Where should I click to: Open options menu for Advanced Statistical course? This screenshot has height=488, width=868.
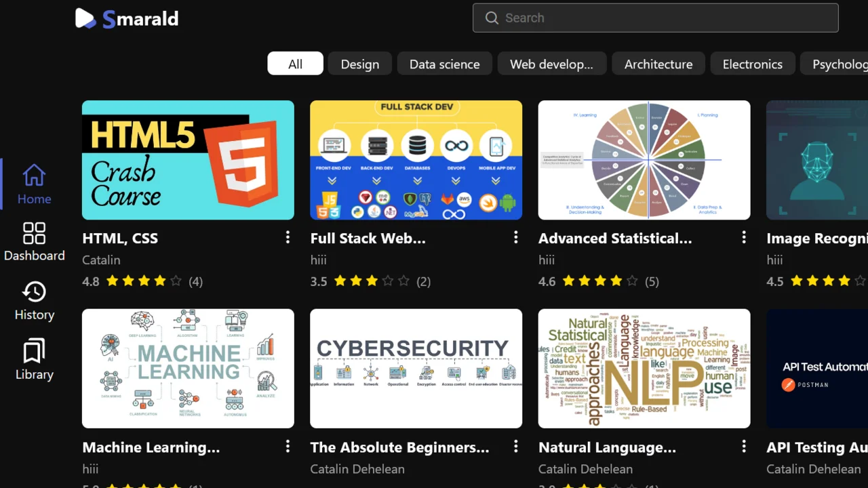(x=744, y=237)
